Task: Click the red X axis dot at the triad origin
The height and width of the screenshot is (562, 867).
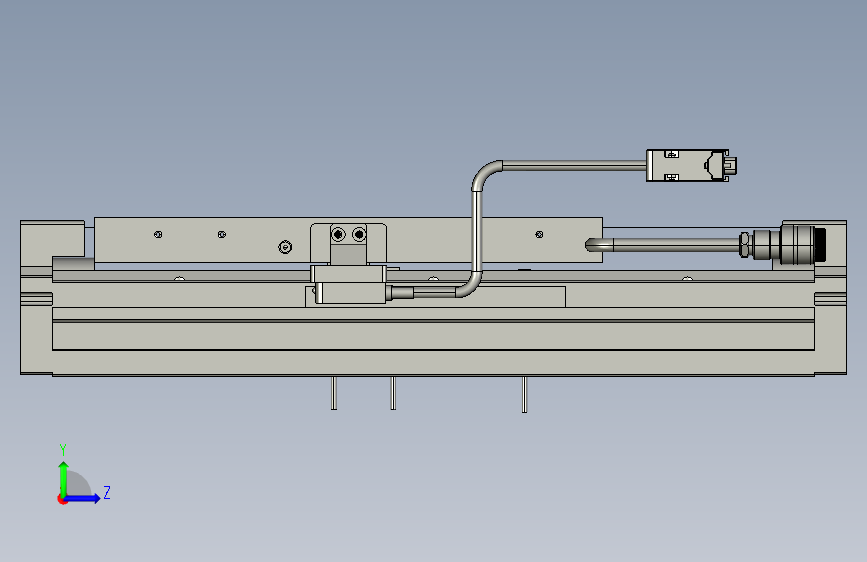Action: [62, 499]
